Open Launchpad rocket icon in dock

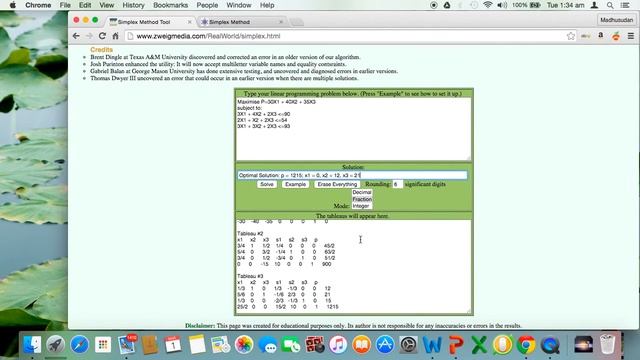pyautogui.click(x=56, y=344)
